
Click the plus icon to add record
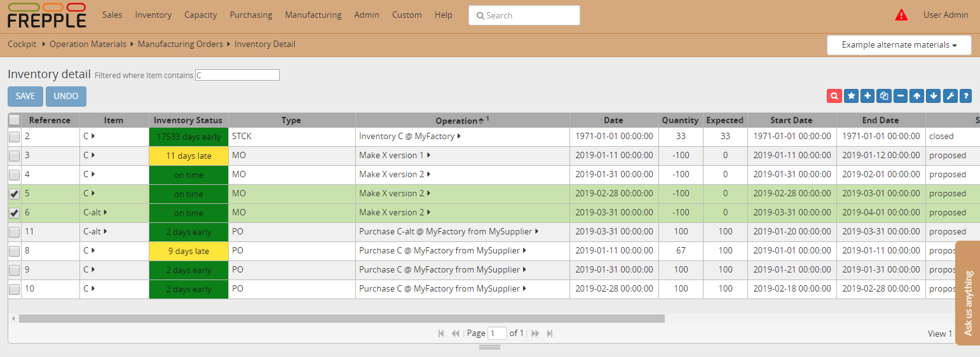pyautogui.click(x=868, y=96)
